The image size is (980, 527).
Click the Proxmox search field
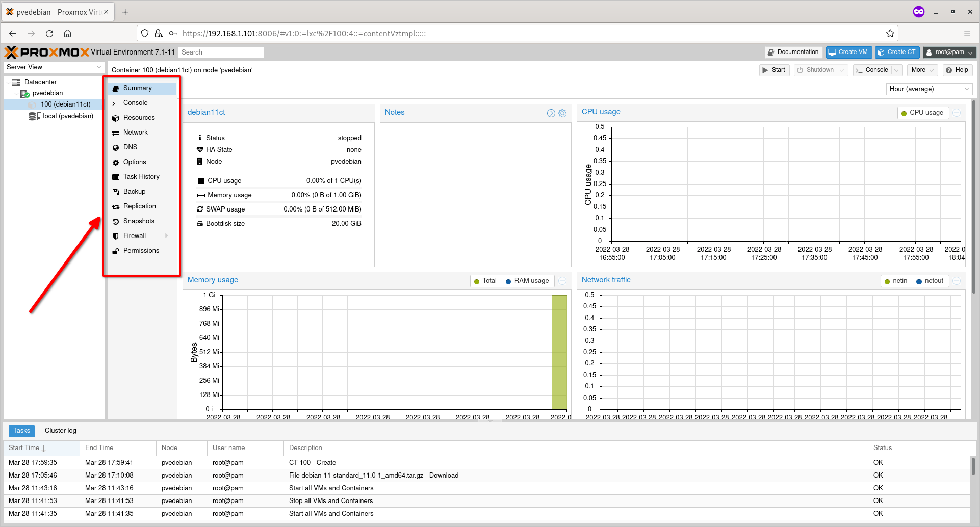[x=221, y=52]
